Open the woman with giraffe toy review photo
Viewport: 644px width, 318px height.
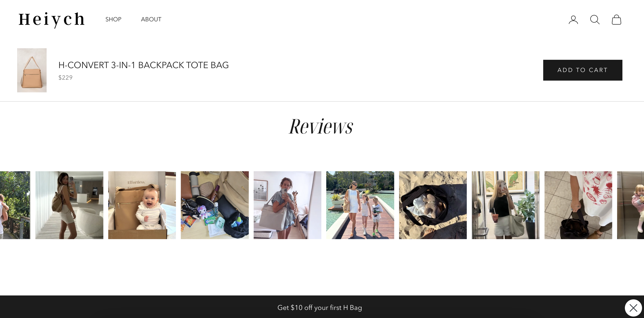click(x=287, y=205)
